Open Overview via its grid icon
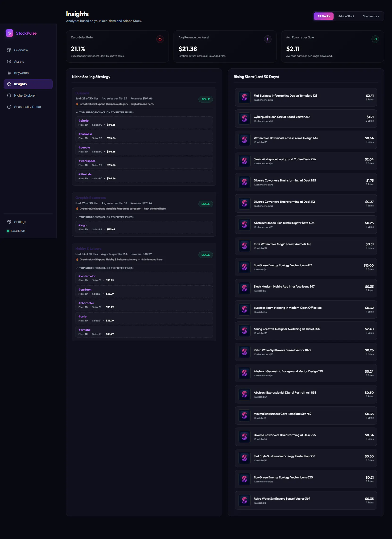 pyautogui.click(x=9, y=50)
